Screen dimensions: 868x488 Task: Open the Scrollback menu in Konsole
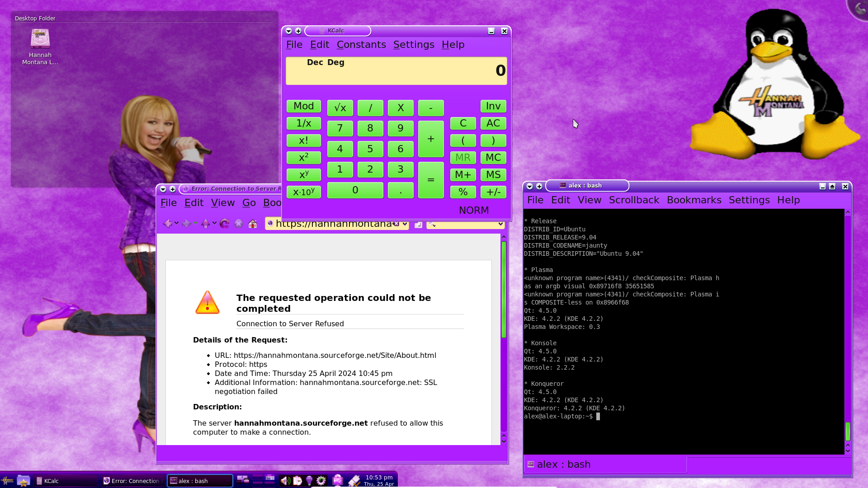[634, 200]
